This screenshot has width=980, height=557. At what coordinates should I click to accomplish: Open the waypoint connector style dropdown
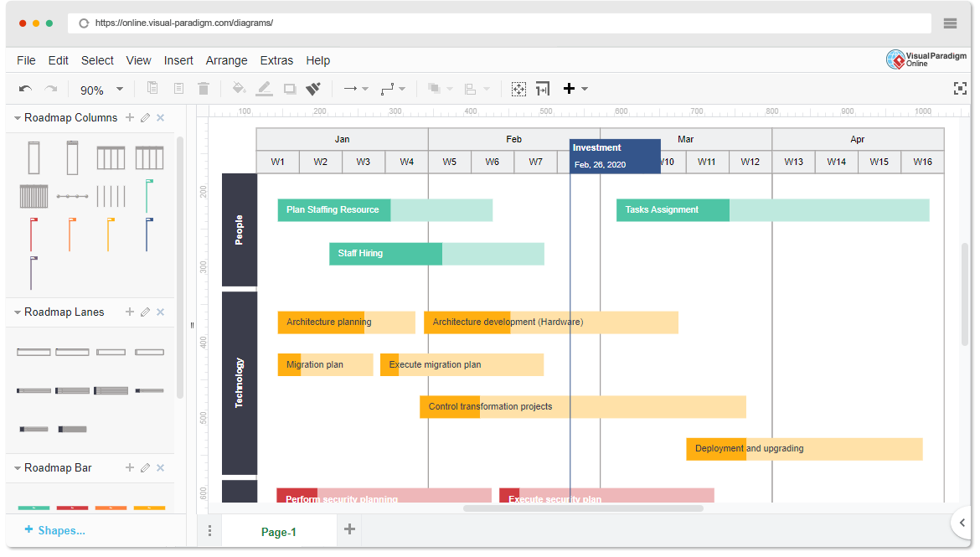[x=402, y=90]
